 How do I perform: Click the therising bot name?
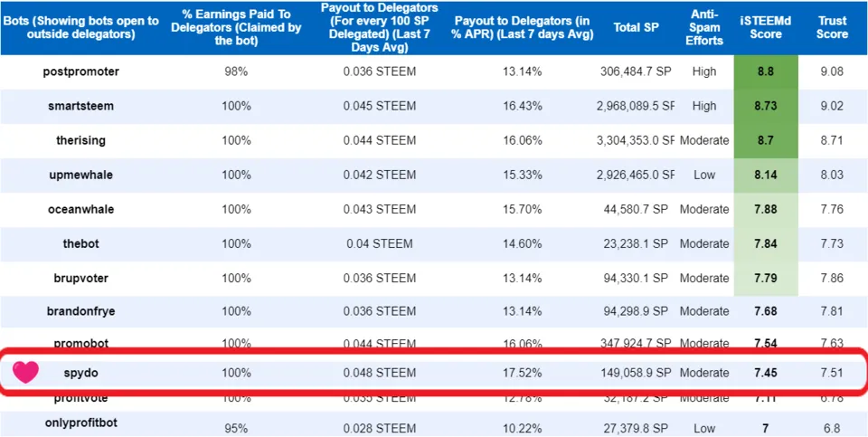pyautogui.click(x=80, y=140)
